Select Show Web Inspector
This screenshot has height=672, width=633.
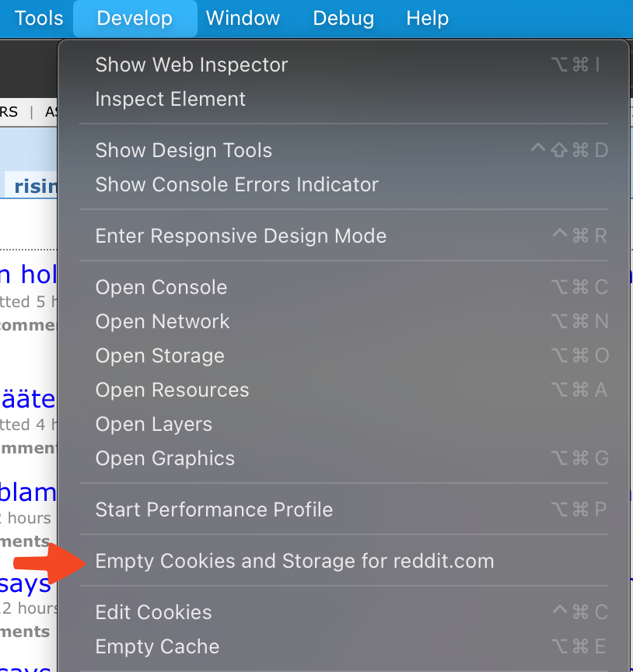coord(191,65)
